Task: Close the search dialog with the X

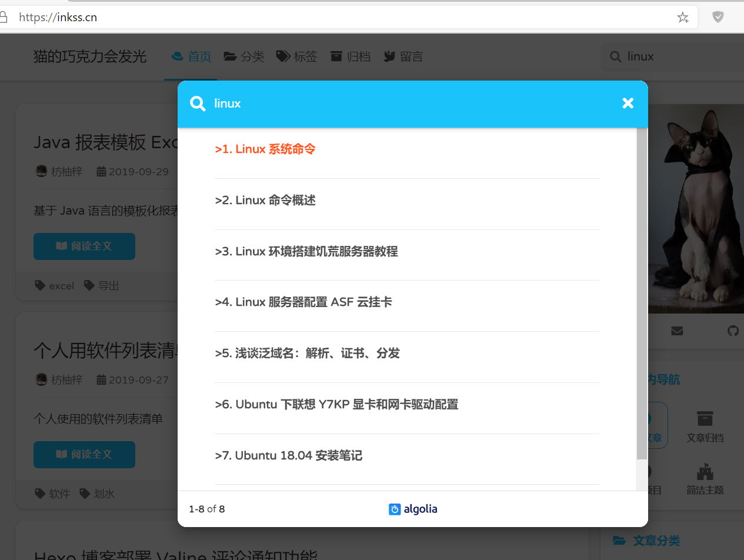Action: tap(628, 103)
